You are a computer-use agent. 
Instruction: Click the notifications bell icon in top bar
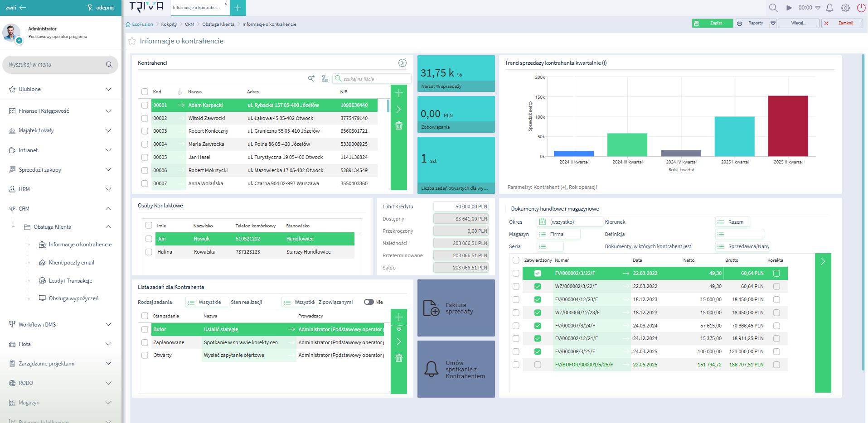[x=829, y=8]
